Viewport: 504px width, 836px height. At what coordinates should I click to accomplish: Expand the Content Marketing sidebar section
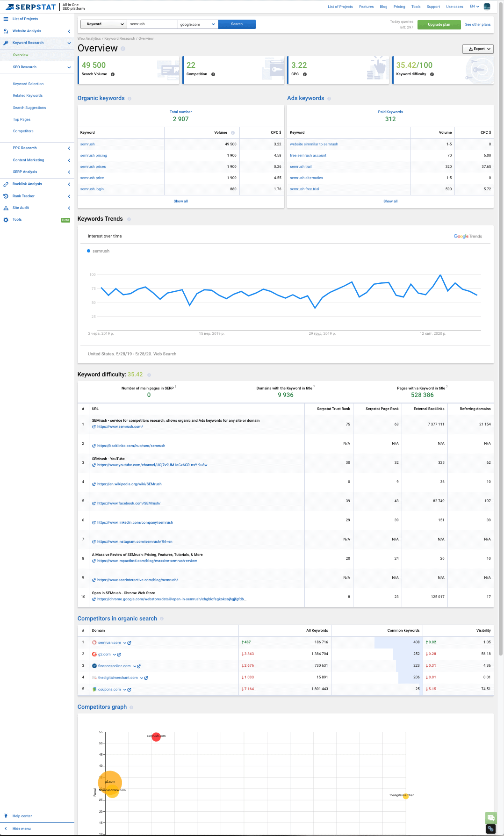pos(69,160)
